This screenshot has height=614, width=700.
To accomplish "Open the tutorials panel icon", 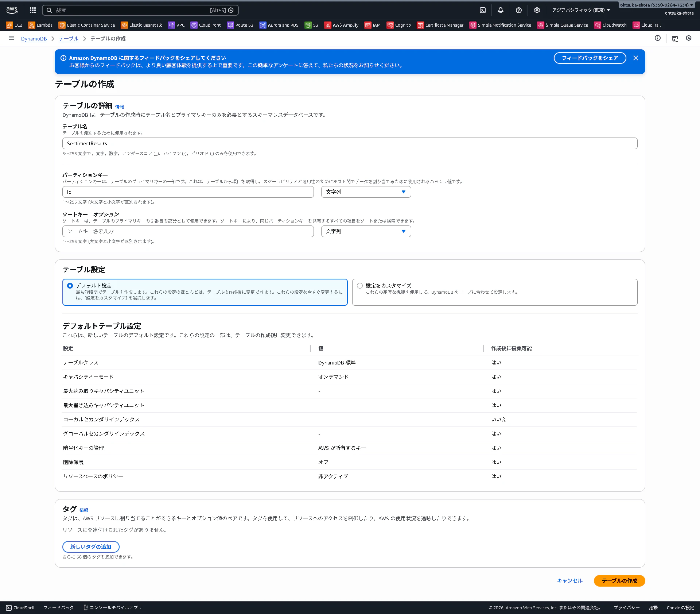I will 675,39.
